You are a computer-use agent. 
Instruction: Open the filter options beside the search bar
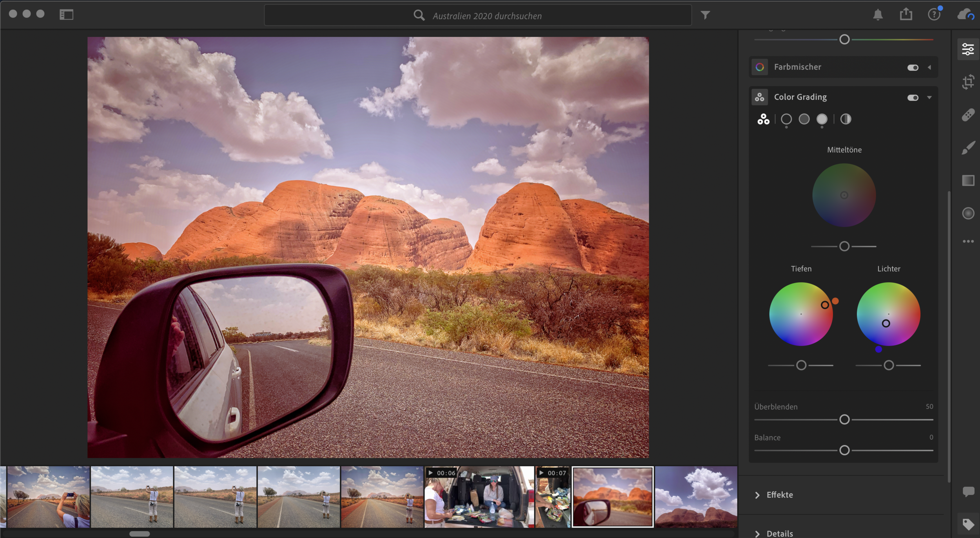coord(706,15)
